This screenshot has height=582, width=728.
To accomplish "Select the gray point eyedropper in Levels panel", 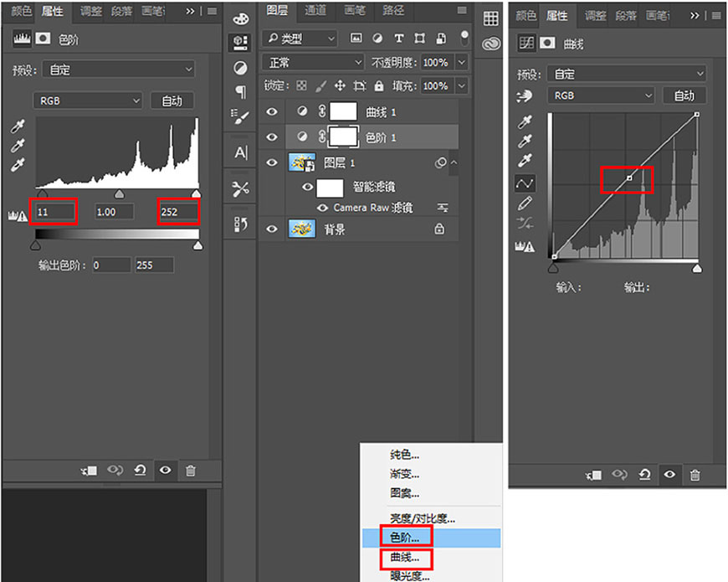I will (18, 146).
